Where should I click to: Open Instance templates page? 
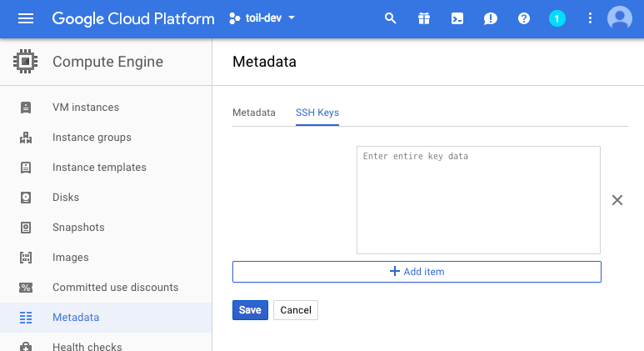[x=99, y=168]
